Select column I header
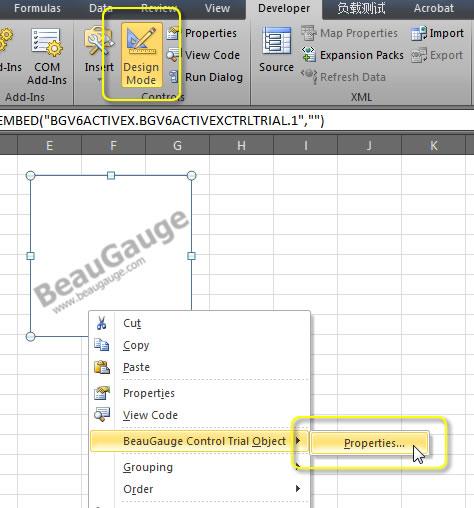 (x=305, y=146)
